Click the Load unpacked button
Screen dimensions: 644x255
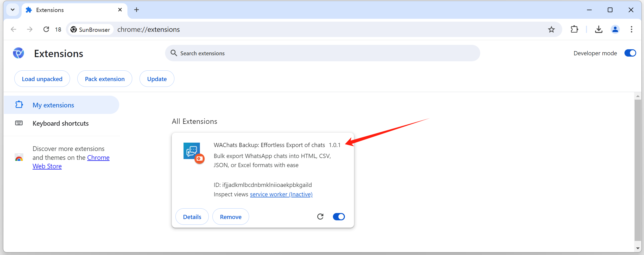point(42,79)
